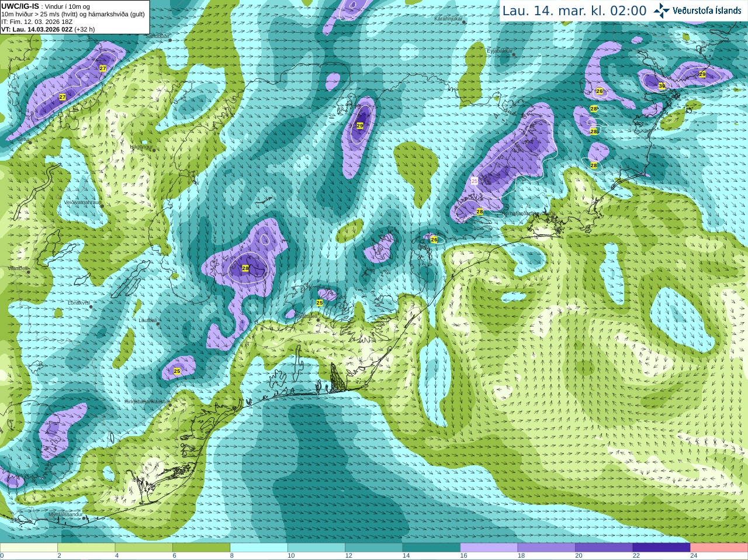
Task: Click the scale value 16 on the legend
Action: click(463, 556)
